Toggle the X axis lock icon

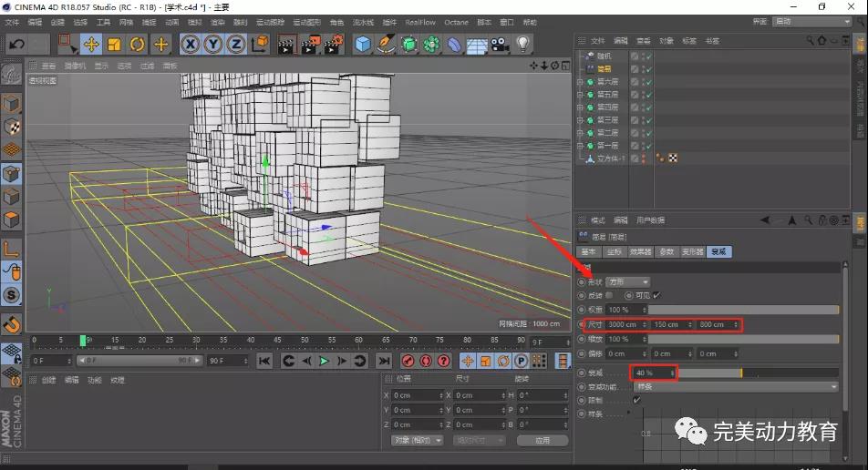(x=190, y=44)
